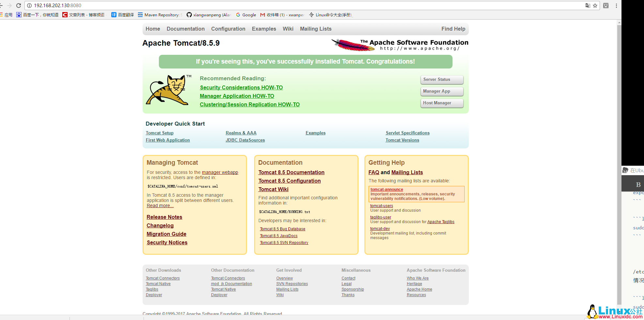Open the Chrome three-dot menu
644x320 pixels.
[616, 6]
